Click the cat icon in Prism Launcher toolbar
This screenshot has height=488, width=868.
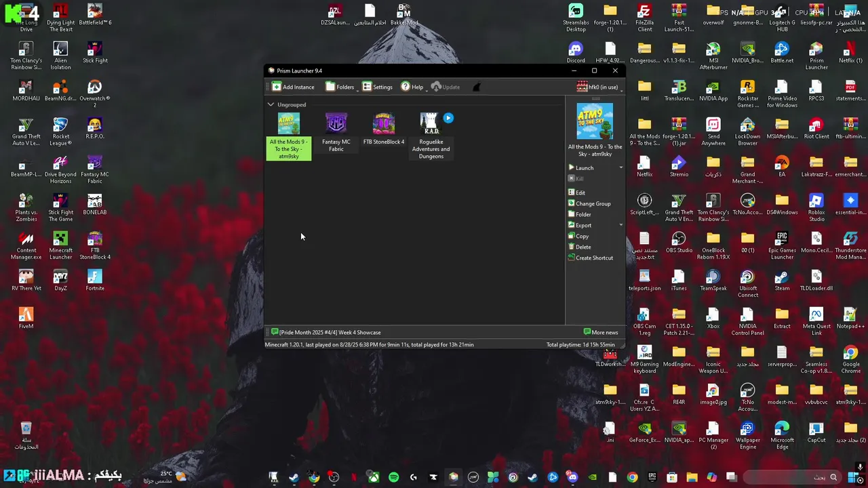pos(476,87)
